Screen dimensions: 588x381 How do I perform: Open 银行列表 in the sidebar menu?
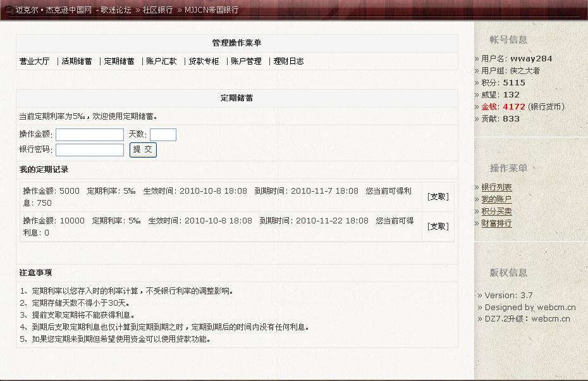496,187
